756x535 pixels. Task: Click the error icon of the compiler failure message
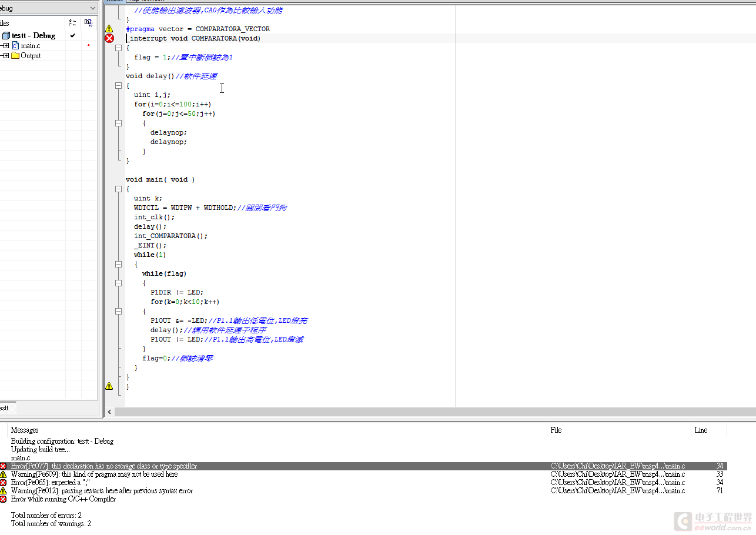point(3,499)
